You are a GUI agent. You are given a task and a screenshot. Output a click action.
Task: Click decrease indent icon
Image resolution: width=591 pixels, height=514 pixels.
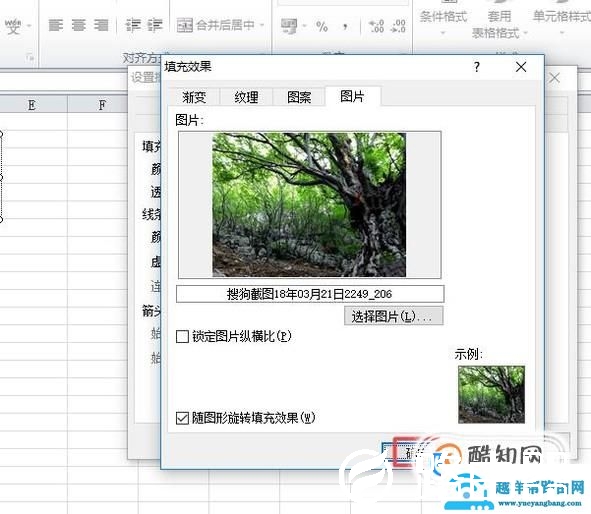coord(133,25)
